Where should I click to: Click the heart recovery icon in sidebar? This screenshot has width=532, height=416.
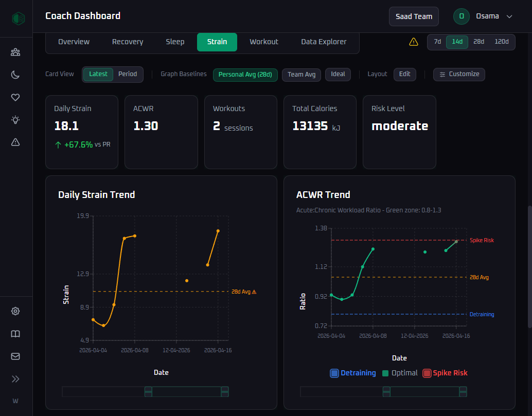(x=15, y=97)
